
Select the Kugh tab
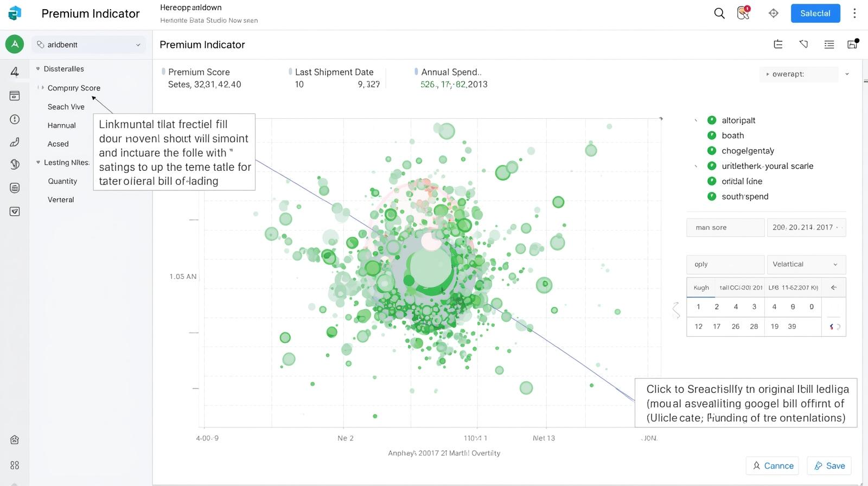(701, 287)
